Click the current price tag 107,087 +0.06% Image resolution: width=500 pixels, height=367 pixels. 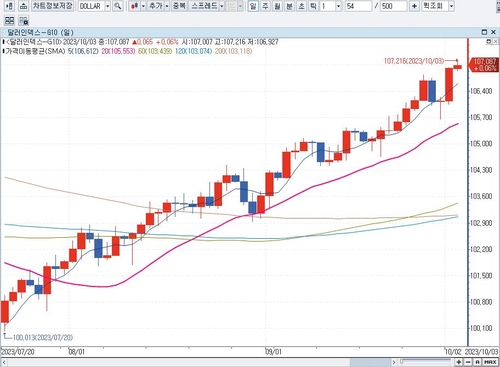point(484,64)
